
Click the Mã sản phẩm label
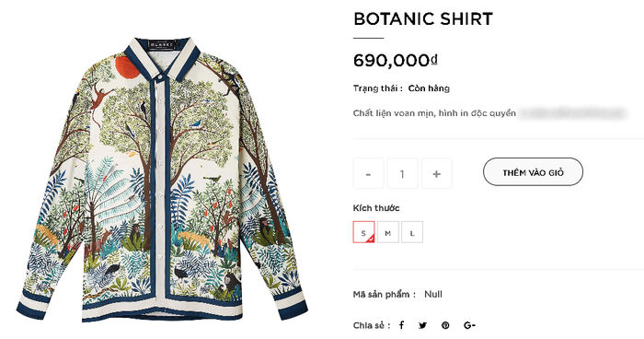click(384, 295)
